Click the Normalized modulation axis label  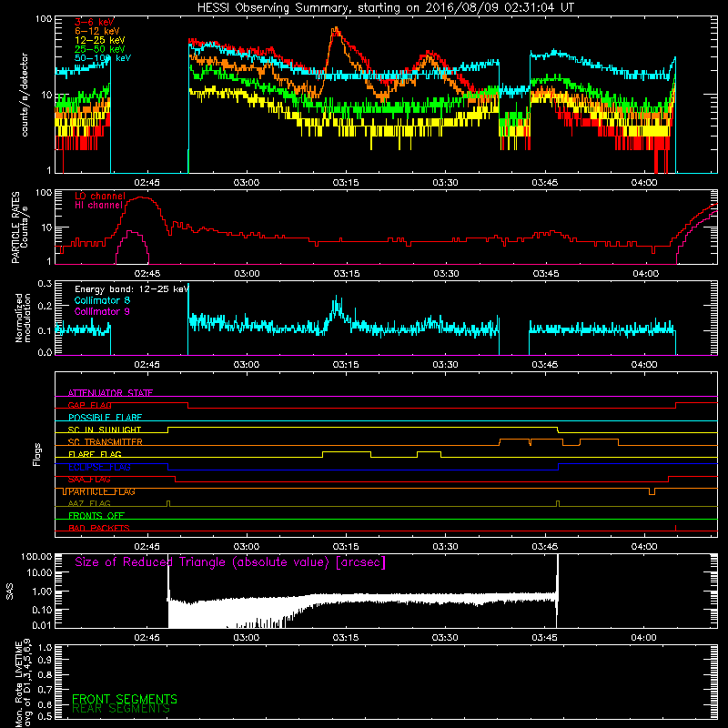(x=23, y=318)
